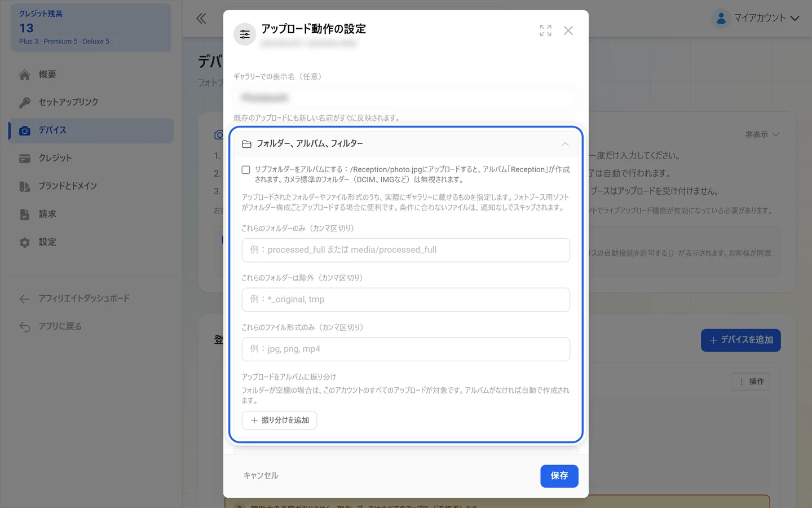Toggle the 非表示 expander in background

click(762, 134)
